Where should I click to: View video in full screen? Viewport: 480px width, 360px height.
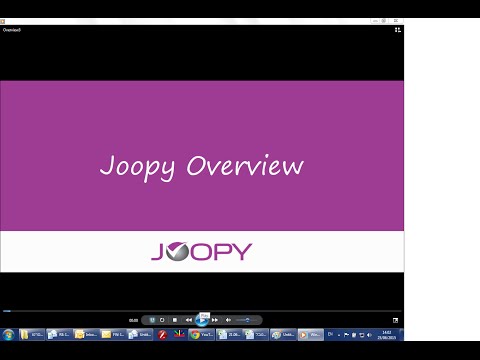point(396,320)
